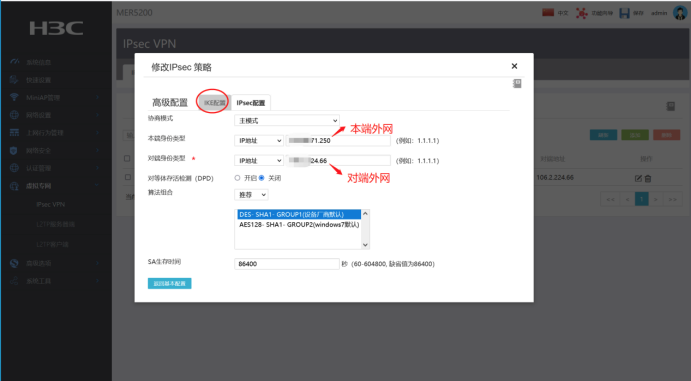Open the 协商模式 主模式 dropdown

pos(287,120)
